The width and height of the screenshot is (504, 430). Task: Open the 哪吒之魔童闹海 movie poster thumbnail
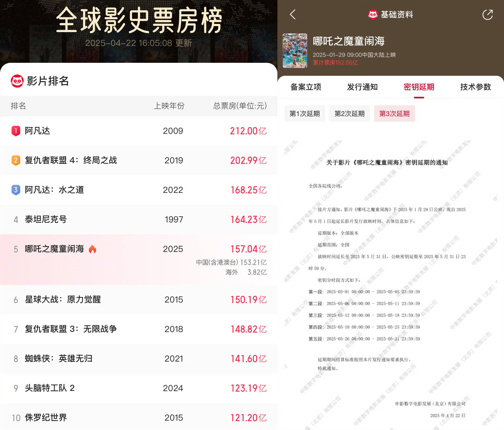point(295,51)
